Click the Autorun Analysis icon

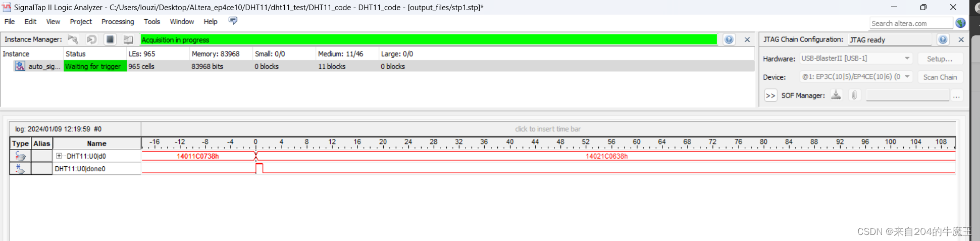click(91, 39)
